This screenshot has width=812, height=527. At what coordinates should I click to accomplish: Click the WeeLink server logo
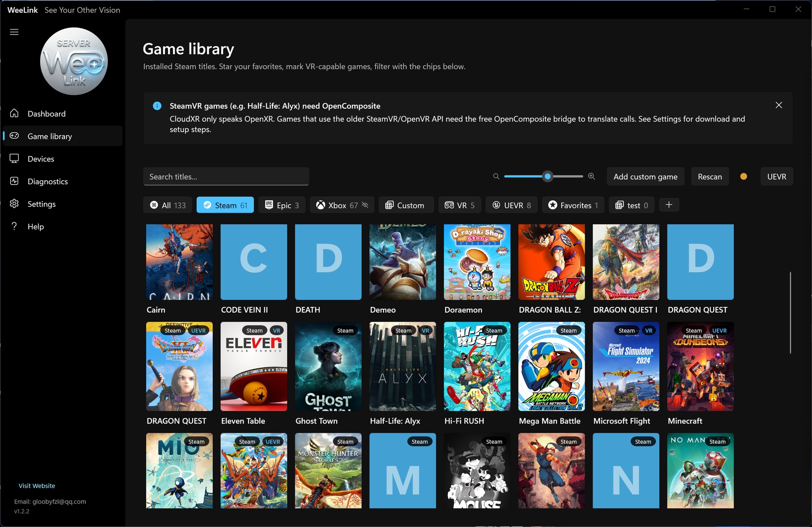[74, 61]
